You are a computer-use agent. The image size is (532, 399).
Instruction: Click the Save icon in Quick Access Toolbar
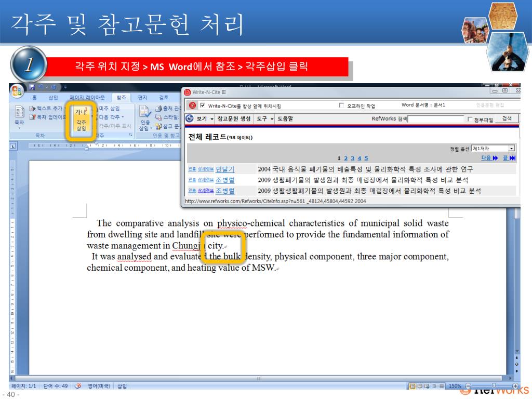coord(32,87)
